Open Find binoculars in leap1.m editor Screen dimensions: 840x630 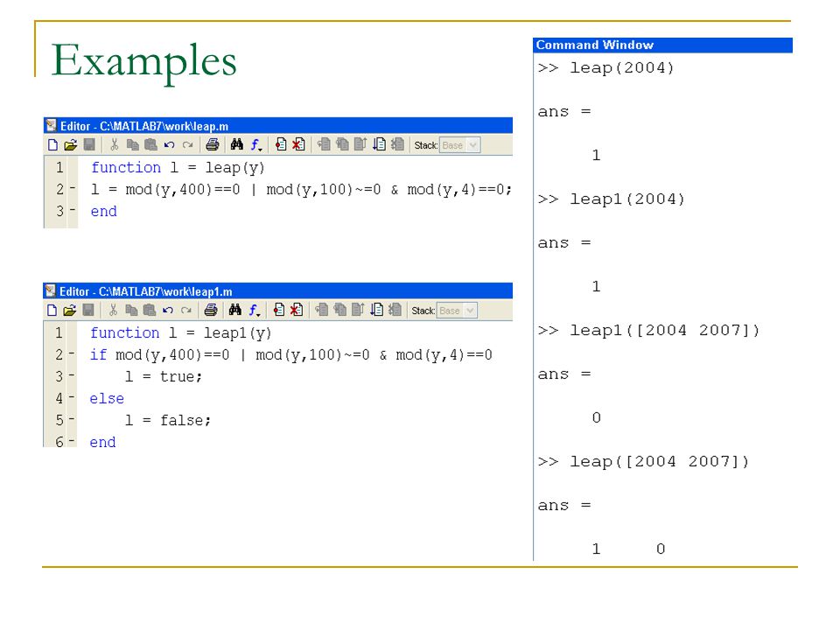point(234,310)
